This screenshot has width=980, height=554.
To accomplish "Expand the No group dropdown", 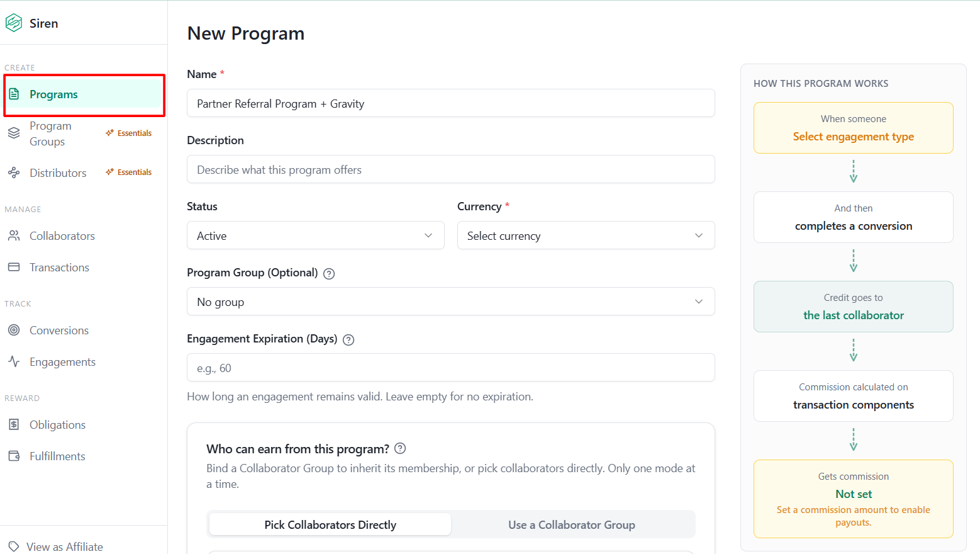I will coord(451,302).
